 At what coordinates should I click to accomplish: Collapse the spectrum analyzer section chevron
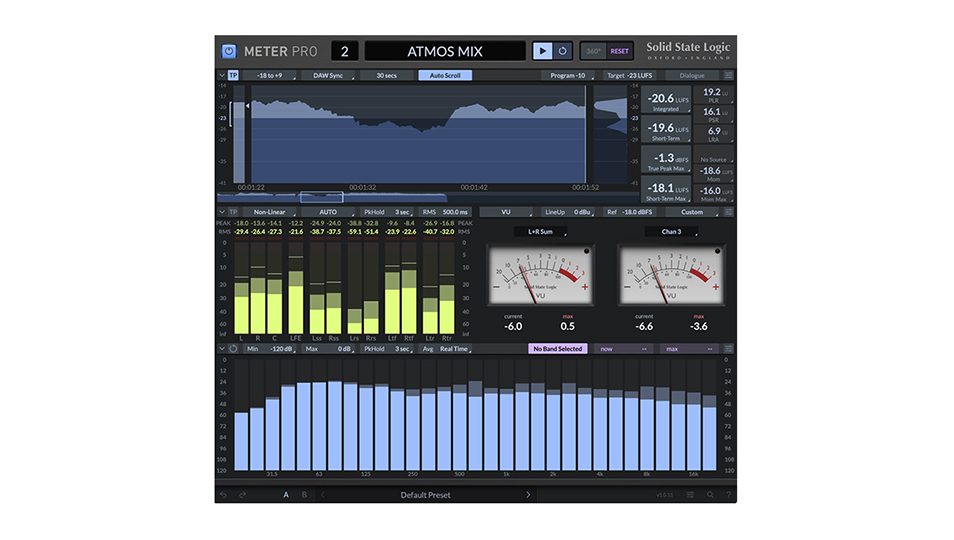[x=221, y=349]
